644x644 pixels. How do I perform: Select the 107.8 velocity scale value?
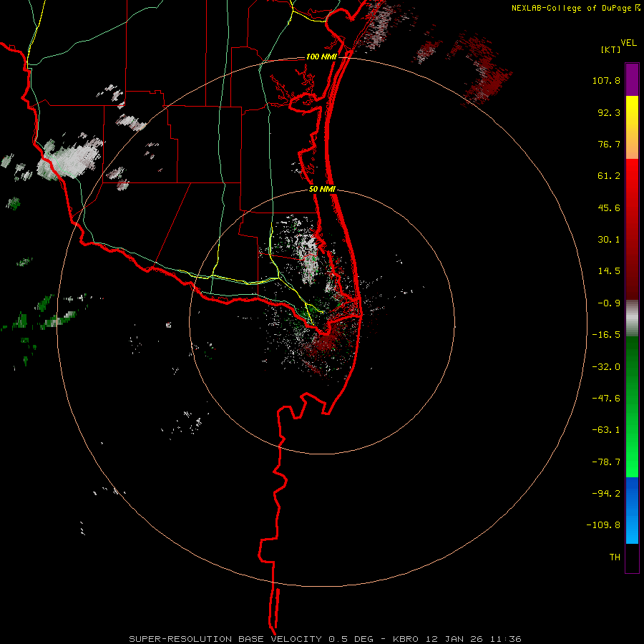[606, 80]
